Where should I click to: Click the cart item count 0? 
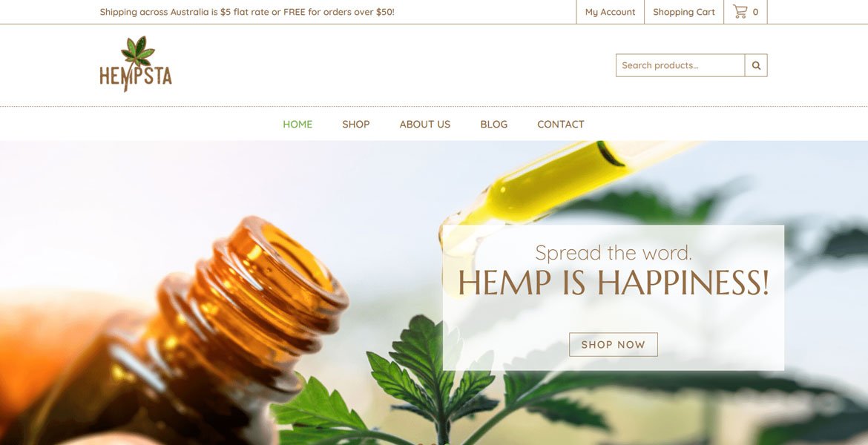756,12
